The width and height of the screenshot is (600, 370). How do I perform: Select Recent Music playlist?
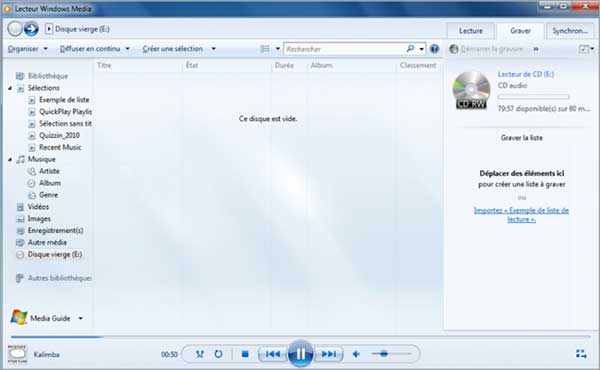coord(60,147)
